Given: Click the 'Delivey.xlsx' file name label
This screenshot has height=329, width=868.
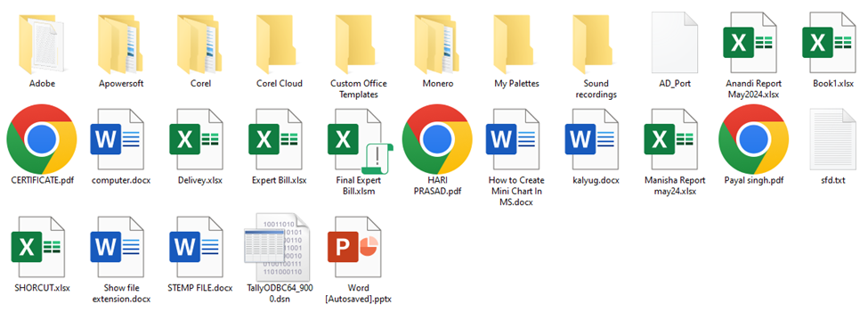Looking at the screenshot, I should 200,180.
